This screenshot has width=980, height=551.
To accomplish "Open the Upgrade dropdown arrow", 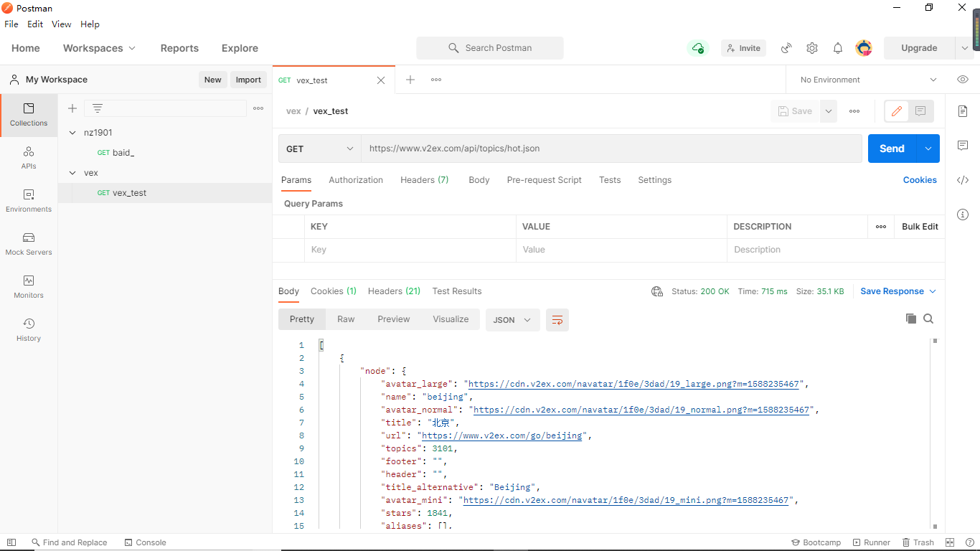I will click(963, 48).
